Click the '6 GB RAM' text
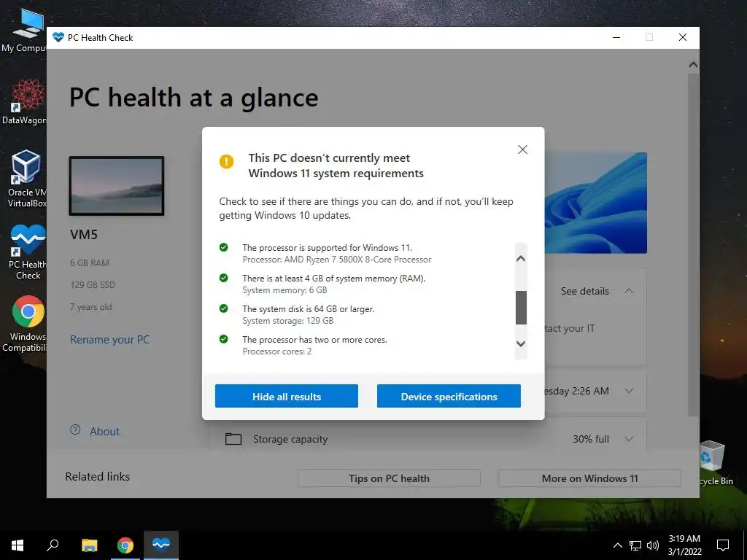The image size is (747, 560). click(x=90, y=262)
